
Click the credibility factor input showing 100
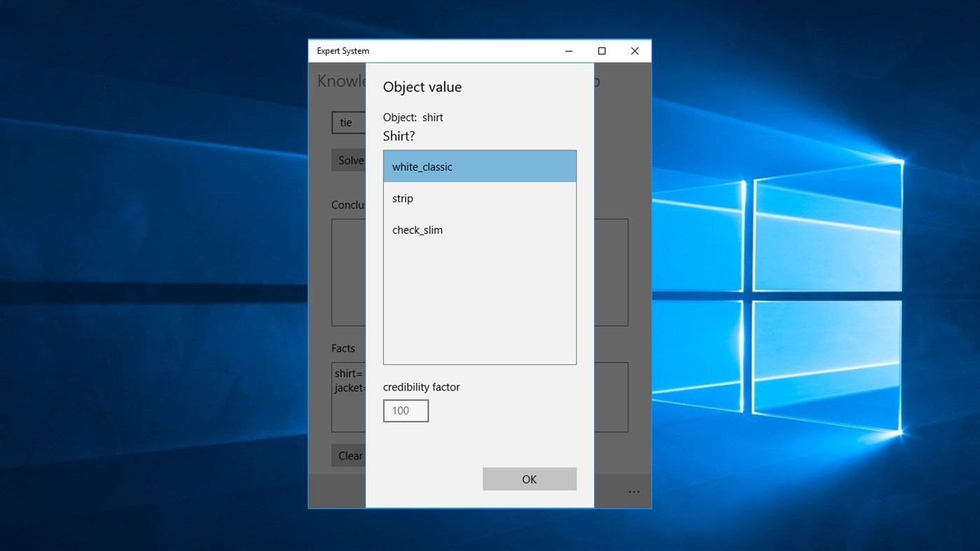pos(406,410)
